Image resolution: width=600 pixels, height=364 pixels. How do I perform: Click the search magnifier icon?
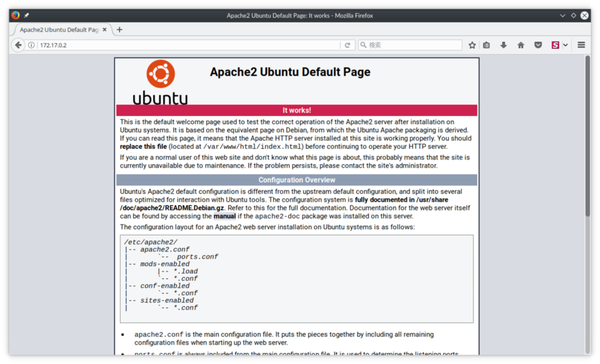pyautogui.click(x=364, y=45)
